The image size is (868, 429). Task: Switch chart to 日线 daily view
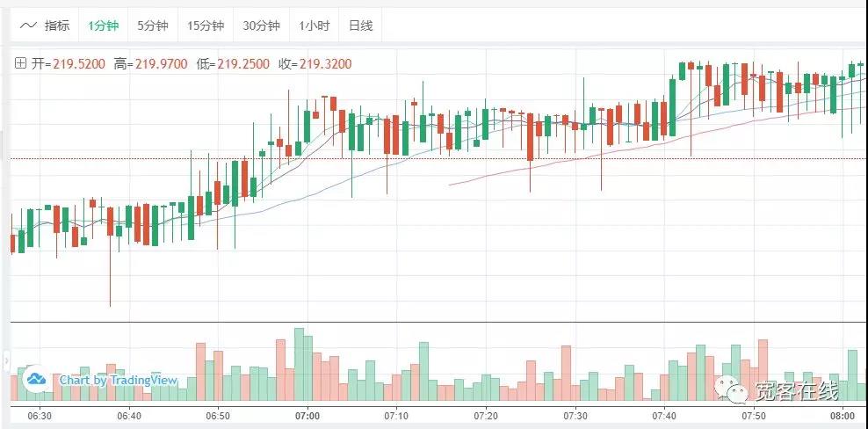point(360,25)
